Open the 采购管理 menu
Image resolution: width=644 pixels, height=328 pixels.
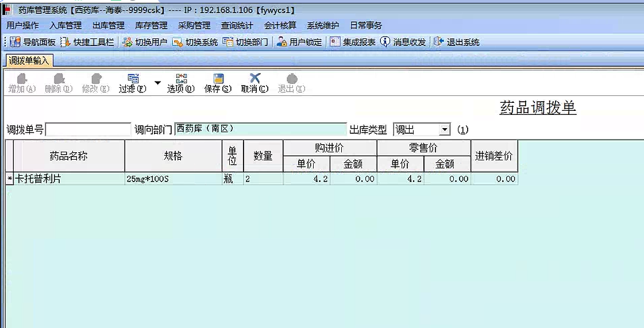pos(194,25)
